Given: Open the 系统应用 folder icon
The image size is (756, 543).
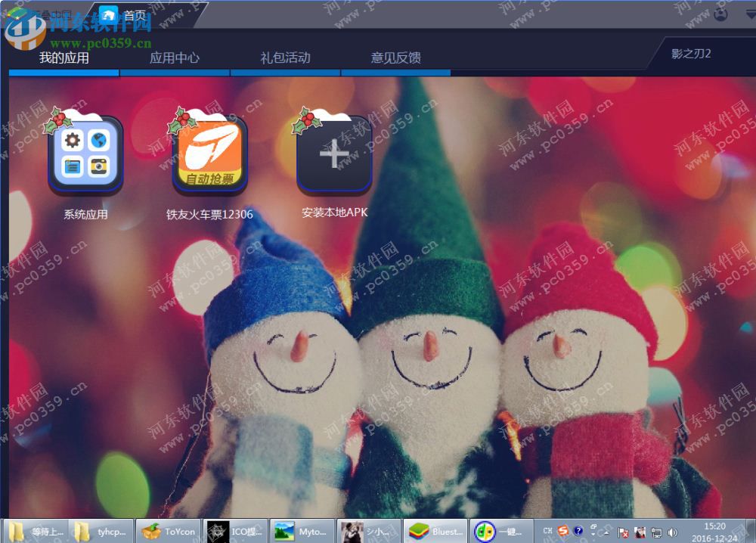Looking at the screenshot, I should coord(86,154).
